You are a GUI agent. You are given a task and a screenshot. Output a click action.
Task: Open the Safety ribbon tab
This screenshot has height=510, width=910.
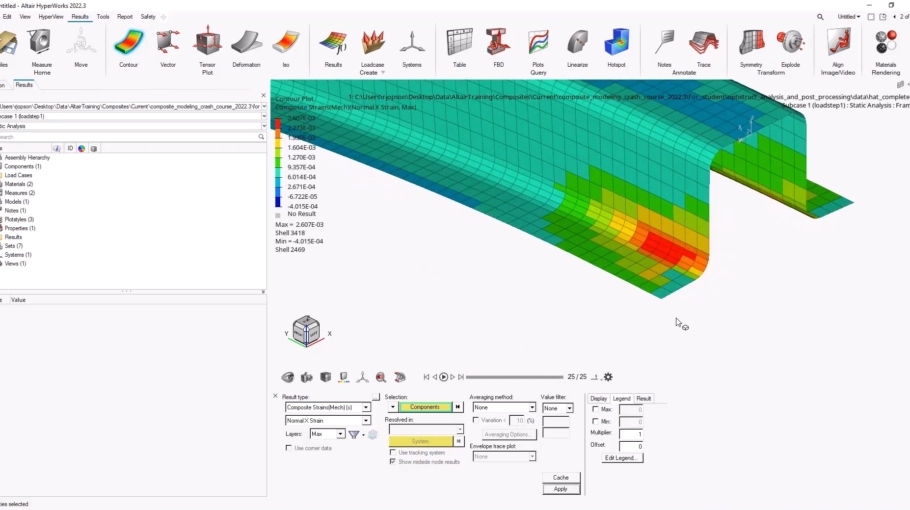(x=148, y=17)
